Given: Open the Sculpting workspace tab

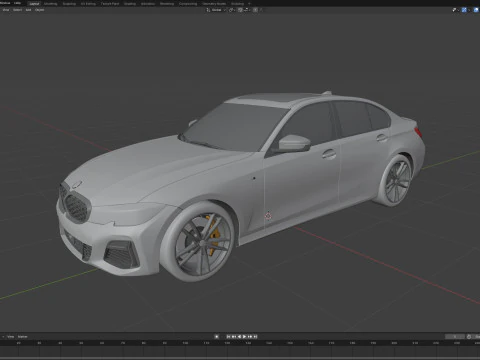Looking at the screenshot, I should [x=69, y=4].
